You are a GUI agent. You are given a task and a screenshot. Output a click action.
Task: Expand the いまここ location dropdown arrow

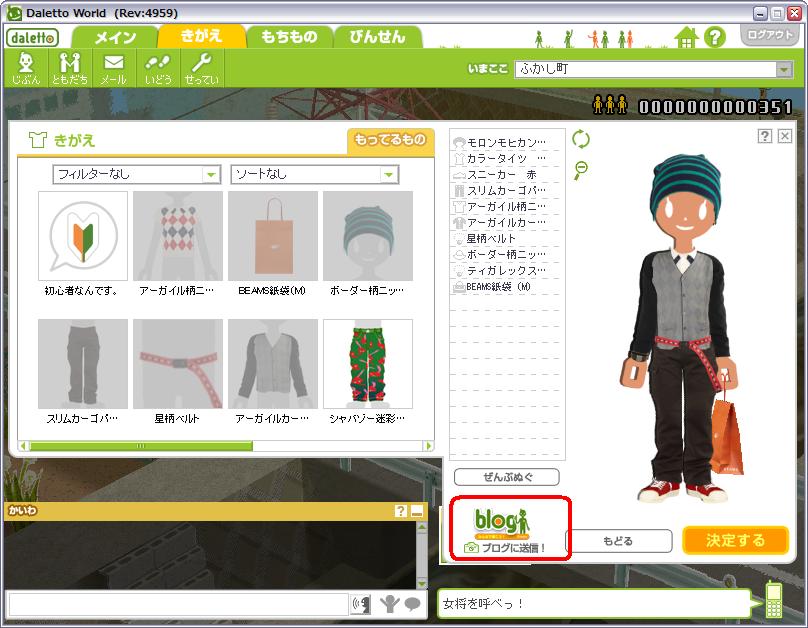click(x=784, y=69)
